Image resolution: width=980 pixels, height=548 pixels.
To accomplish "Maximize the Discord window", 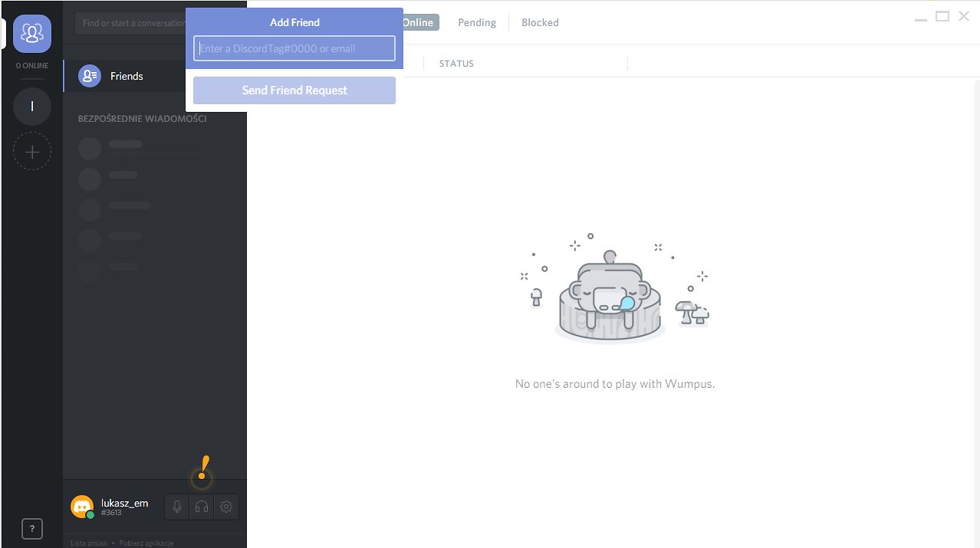I will point(942,16).
